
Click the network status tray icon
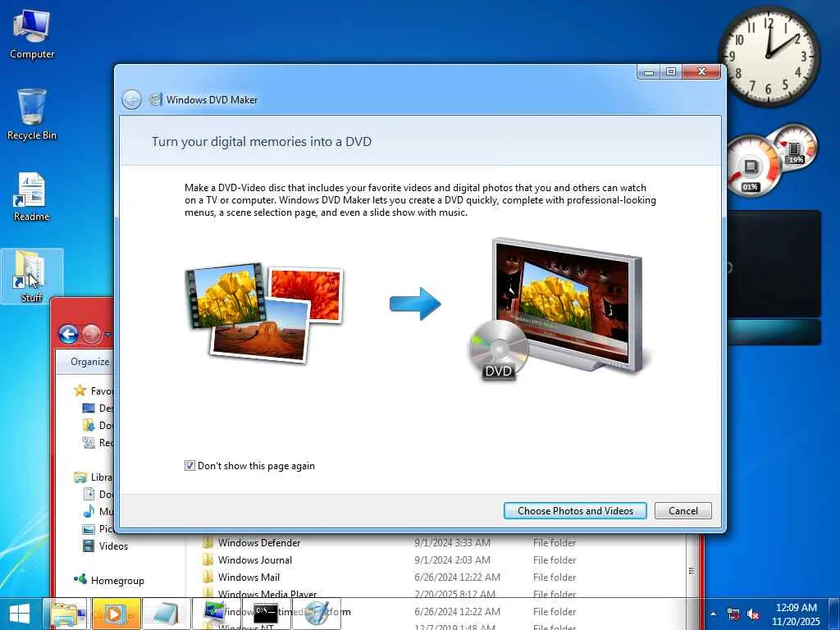[733, 614]
